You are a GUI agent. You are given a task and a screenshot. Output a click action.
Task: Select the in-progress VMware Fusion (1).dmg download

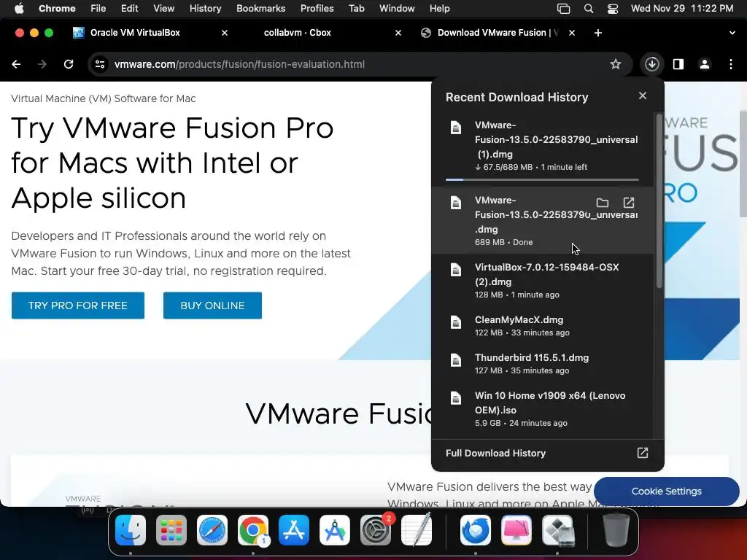pyautogui.click(x=543, y=146)
